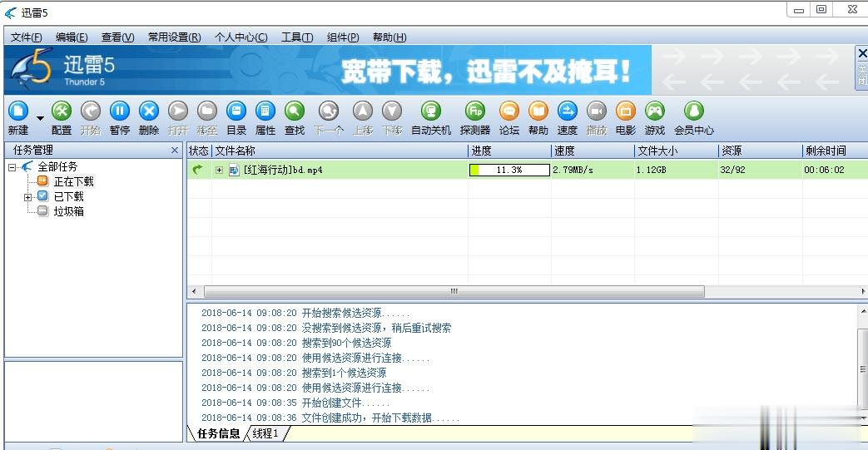This screenshot has height=450, width=868.
Task: Click the 00:06:02 remaining time cell
Action: point(824,170)
